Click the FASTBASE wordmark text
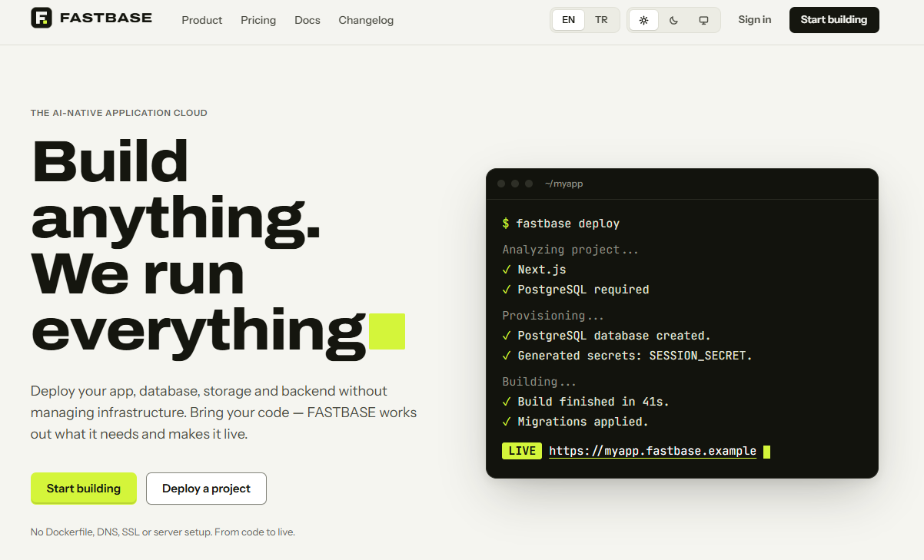924x560 pixels. coord(106,18)
